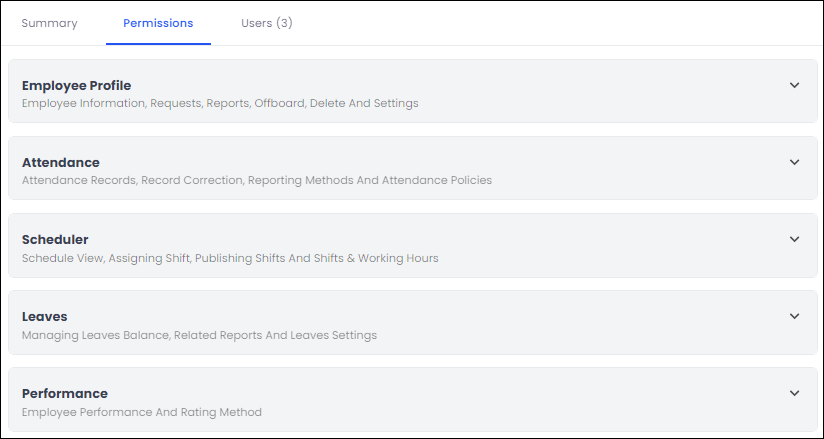Select the Scheduler heading text
The width and height of the screenshot is (824, 439).
point(55,240)
